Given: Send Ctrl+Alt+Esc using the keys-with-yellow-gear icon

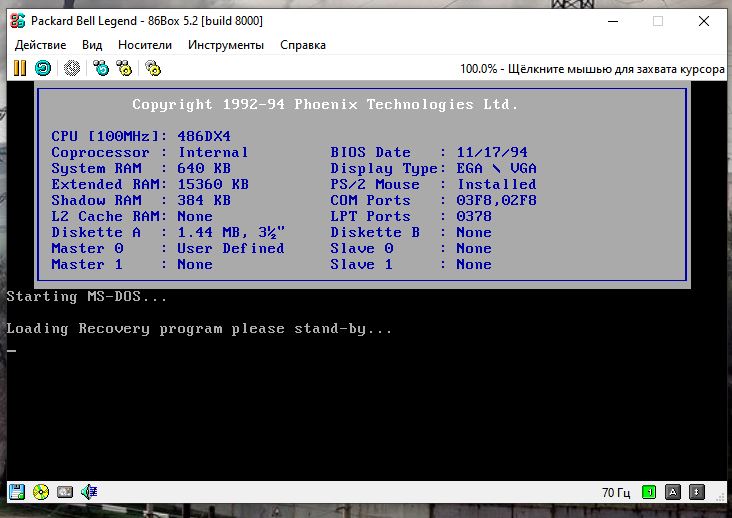Looking at the screenshot, I should pos(124,68).
